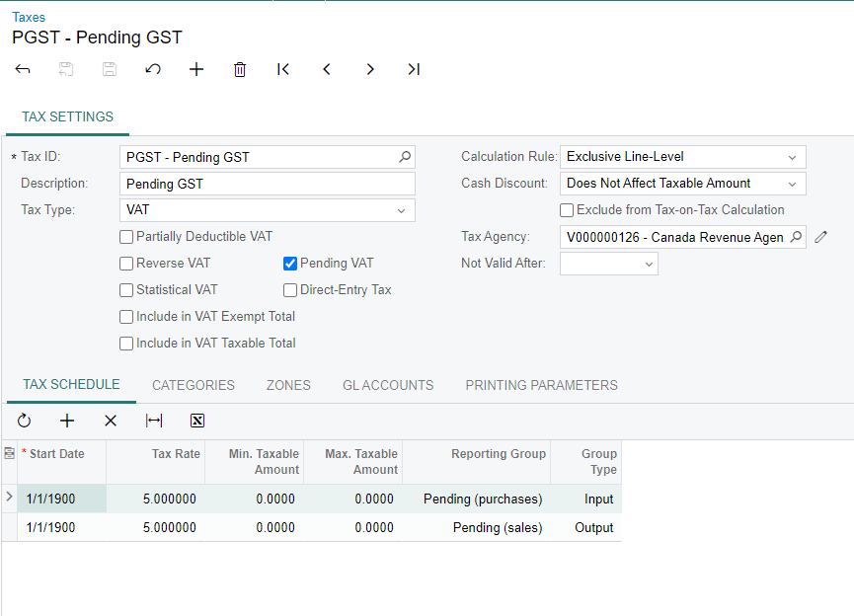Click the Output group type cell
This screenshot has width=854, height=616.
tap(586, 527)
